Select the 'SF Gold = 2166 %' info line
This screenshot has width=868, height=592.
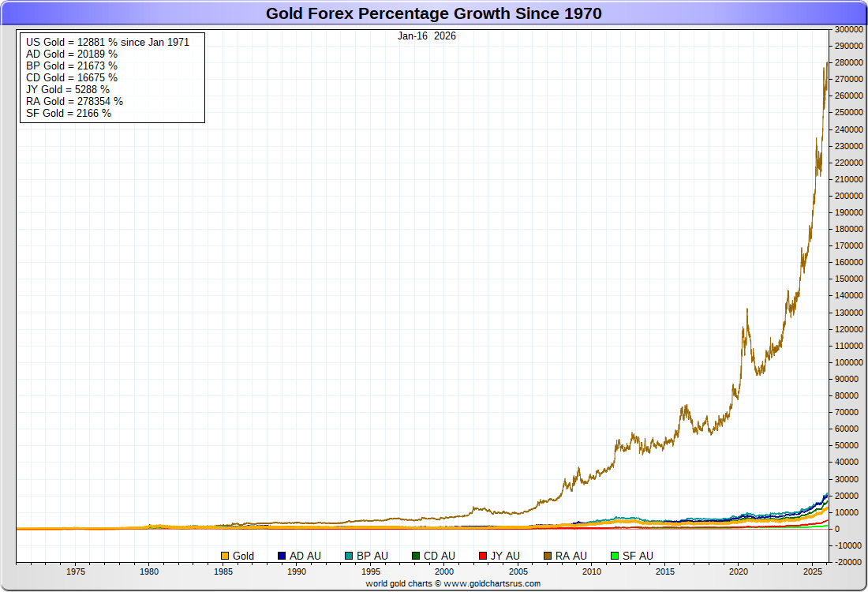pyautogui.click(x=69, y=113)
